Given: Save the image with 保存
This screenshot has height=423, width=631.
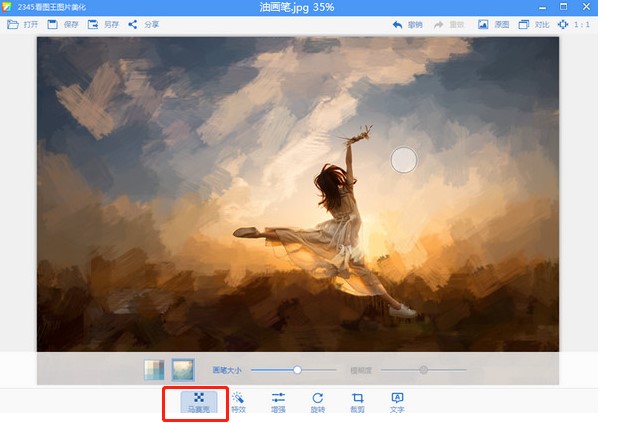Looking at the screenshot, I should [64, 23].
